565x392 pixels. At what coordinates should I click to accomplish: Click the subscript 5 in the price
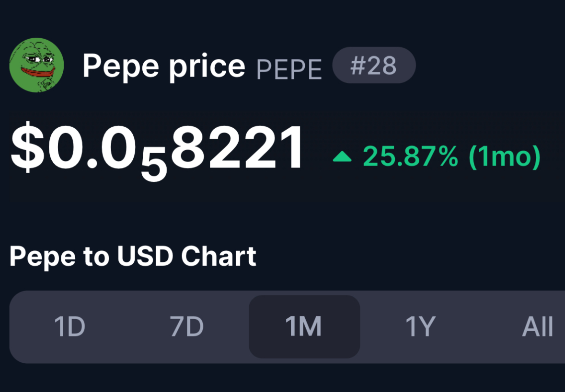pyautogui.click(x=154, y=167)
